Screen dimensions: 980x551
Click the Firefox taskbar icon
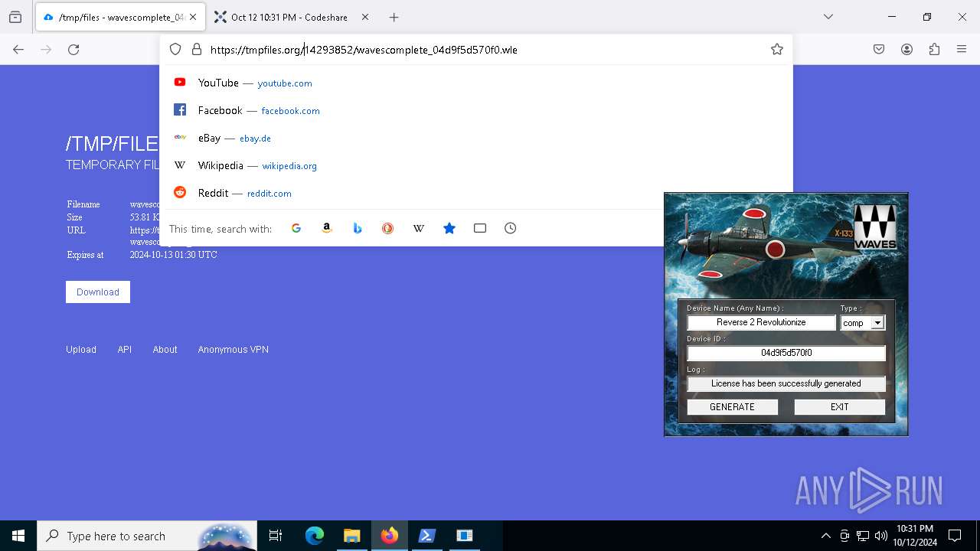[x=390, y=536]
